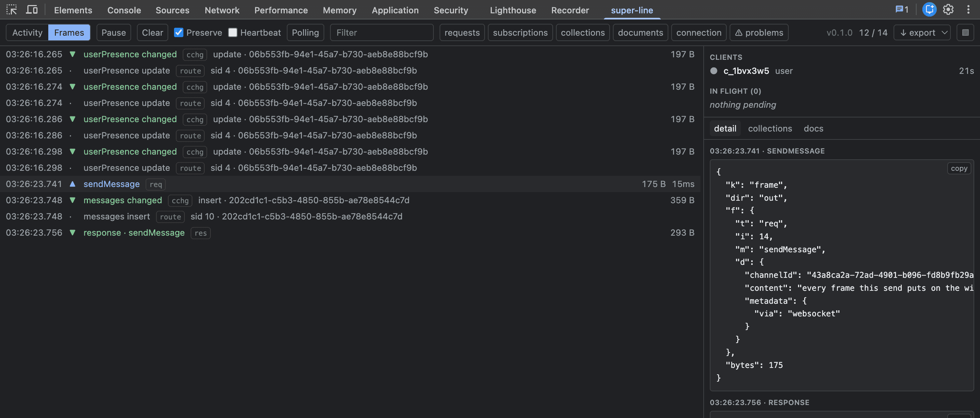Click the 12 / 14 frame counter
This screenshot has width=980, height=418.
pyautogui.click(x=873, y=33)
